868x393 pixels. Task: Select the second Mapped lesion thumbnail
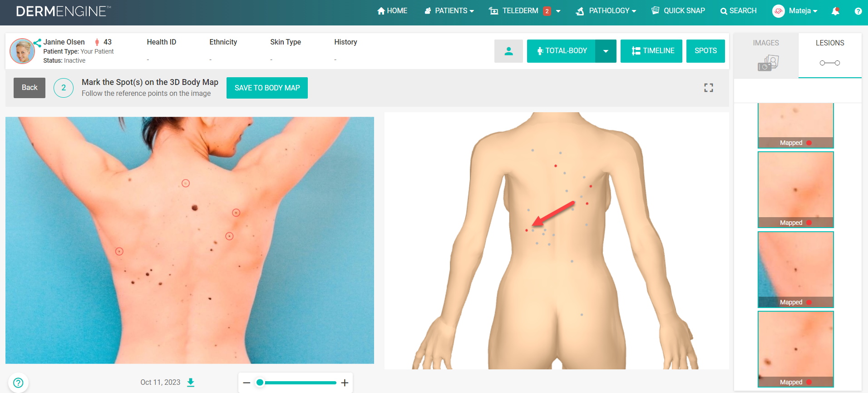point(795,189)
